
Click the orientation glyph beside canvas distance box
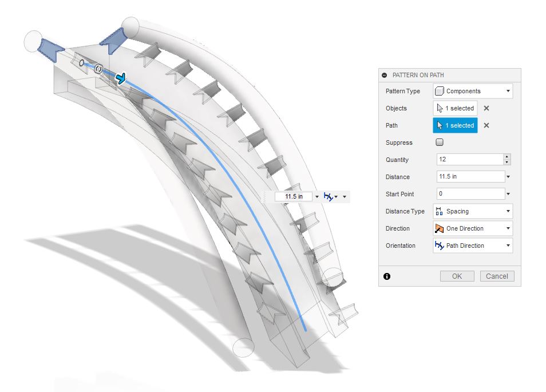click(329, 196)
